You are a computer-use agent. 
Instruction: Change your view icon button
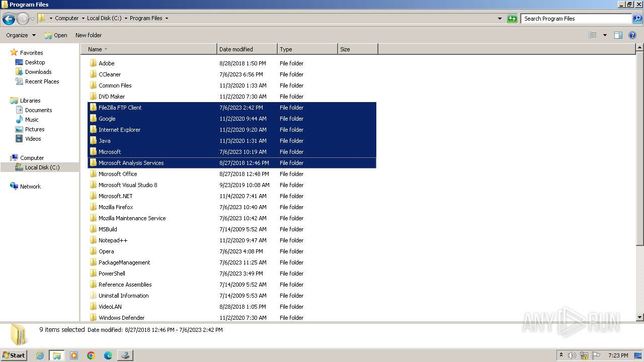pos(593,35)
